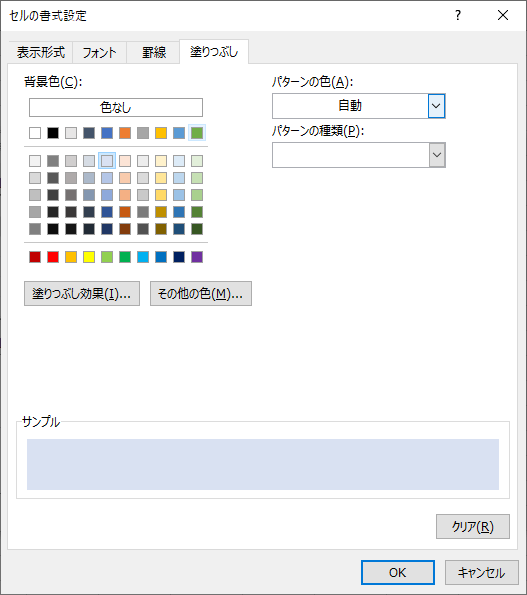Choose the bright red standard color swatch
Screen dimensions: 527x595
pyautogui.click(x=53, y=257)
